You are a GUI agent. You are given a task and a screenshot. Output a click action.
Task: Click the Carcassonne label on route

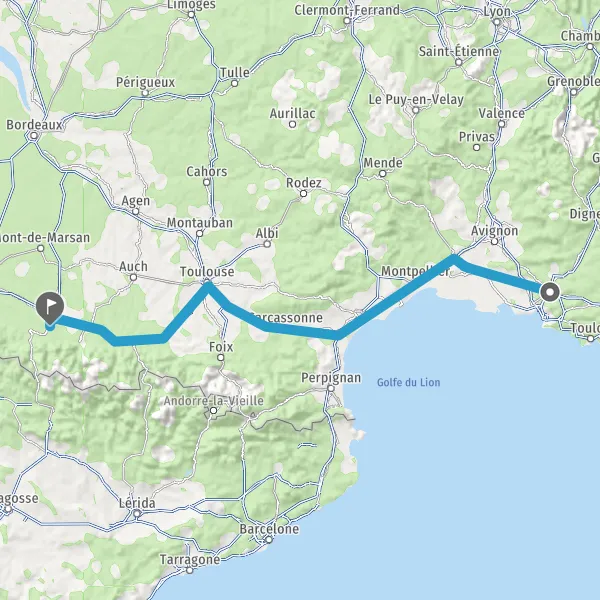coord(286,318)
